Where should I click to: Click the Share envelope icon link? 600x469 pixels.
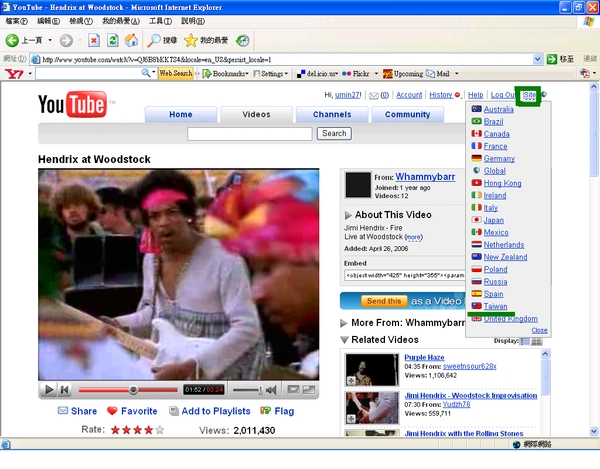[x=63, y=410]
